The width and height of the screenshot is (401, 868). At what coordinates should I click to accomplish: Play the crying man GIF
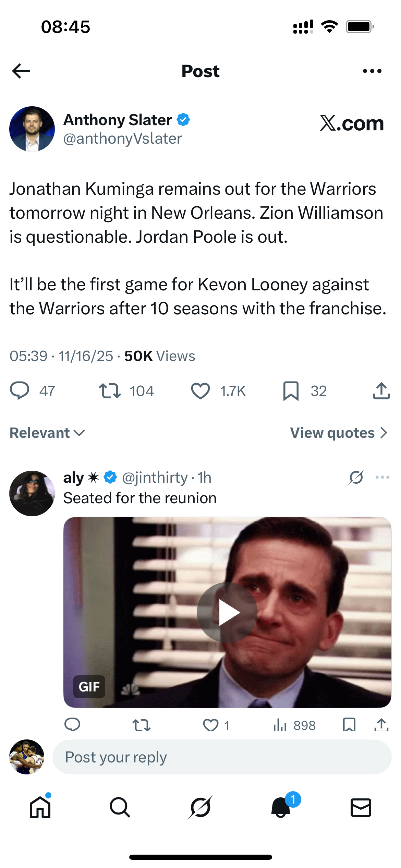(x=227, y=612)
